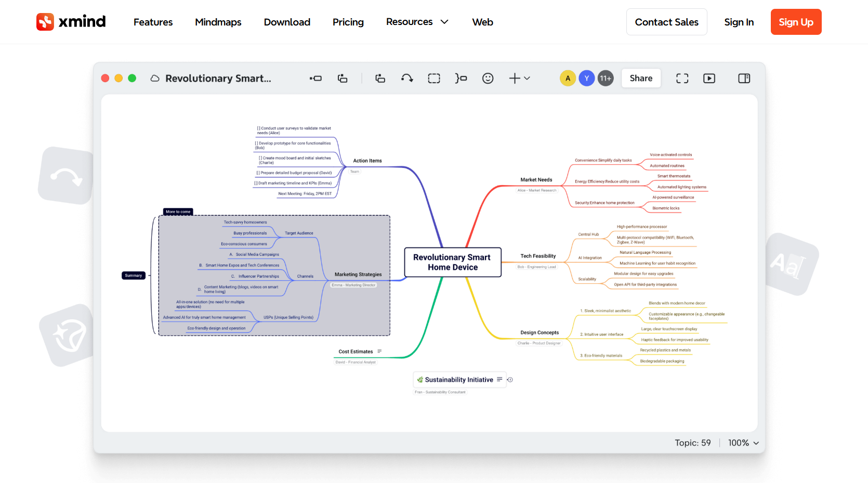Toggle the right side panel icon

pos(744,79)
